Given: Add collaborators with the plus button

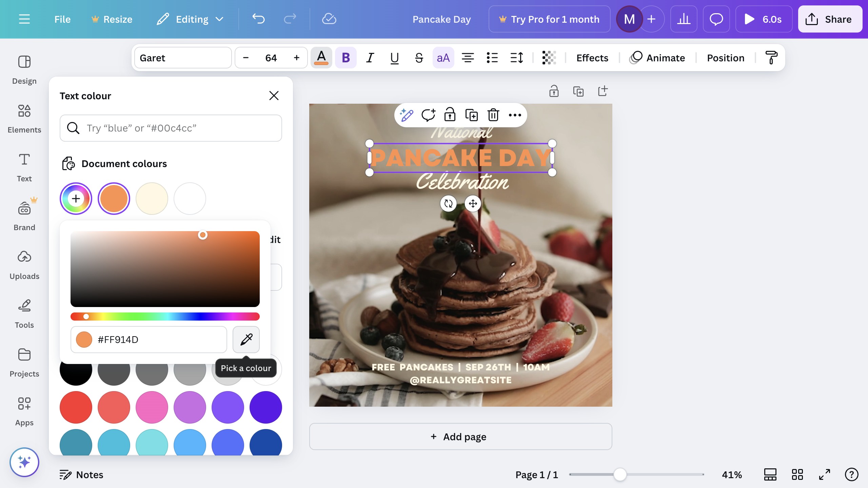Looking at the screenshot, I should pyautogui.click(x=651, y=19).
